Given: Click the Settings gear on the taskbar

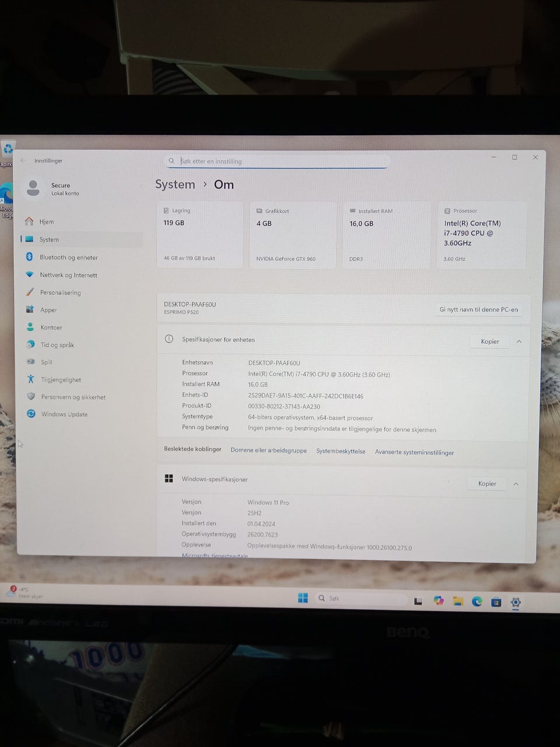Looking at the screenshot, I should coord(516,602).
